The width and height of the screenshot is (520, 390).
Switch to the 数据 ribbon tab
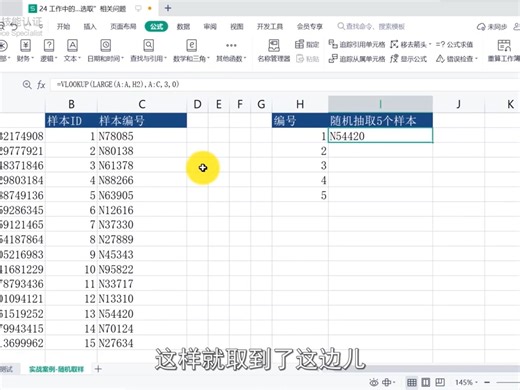tap(183, 27)
